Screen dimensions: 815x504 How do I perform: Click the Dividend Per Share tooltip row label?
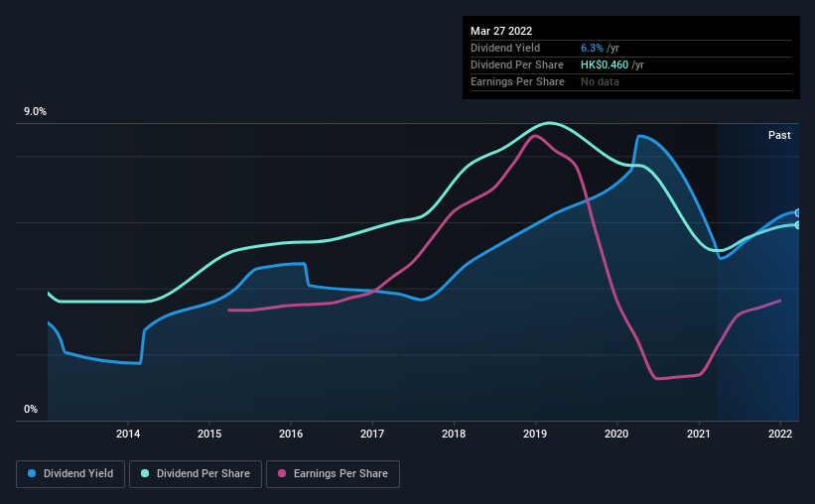516,64
